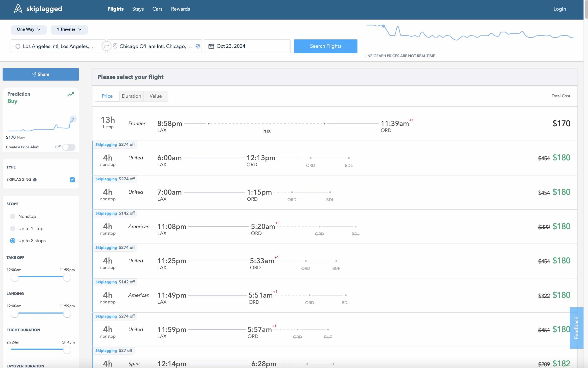Click the Skiplagging $142 off badge above 11:08pm flight
Image resolution: width=588 pixels, height=368 pixels.
(115, 213)
